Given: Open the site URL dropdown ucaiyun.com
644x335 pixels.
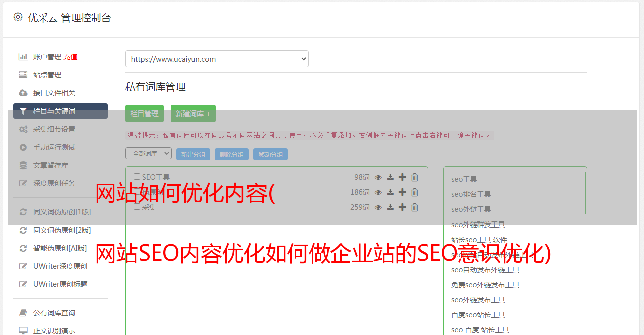Looking at the screenshot, I should 217,59.
